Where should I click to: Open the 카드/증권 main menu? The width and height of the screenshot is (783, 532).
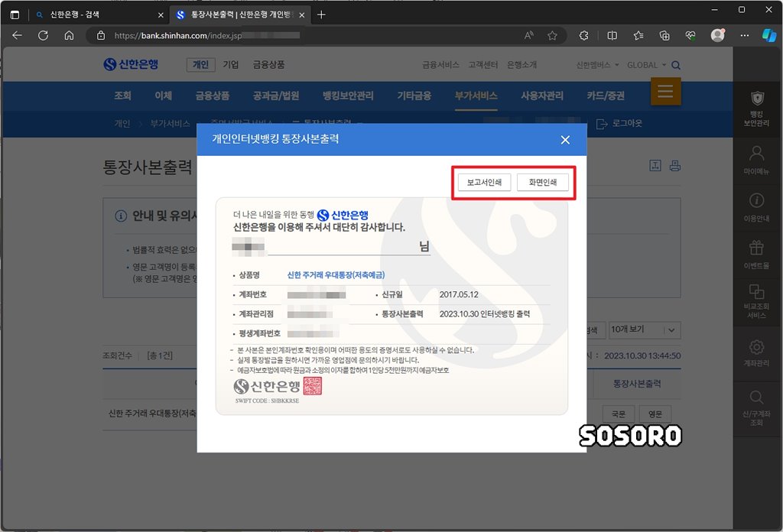click(606, 96)
